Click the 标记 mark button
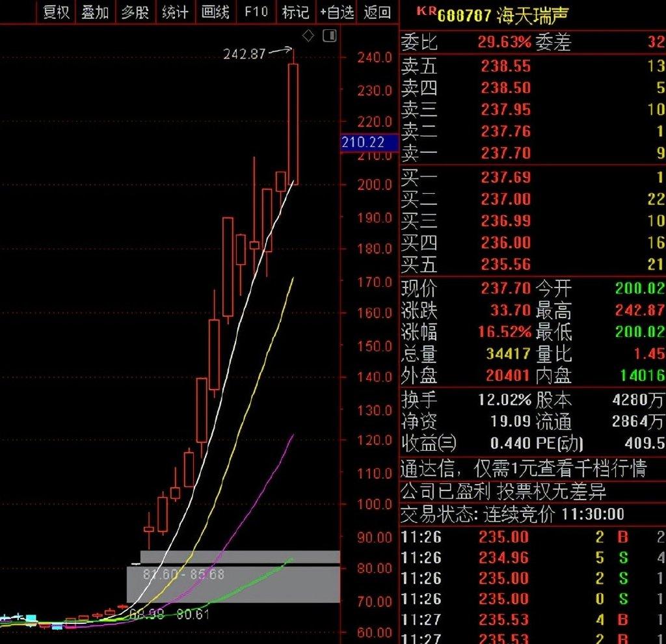Screen dimensions: 666x644 tap(295, 12)
